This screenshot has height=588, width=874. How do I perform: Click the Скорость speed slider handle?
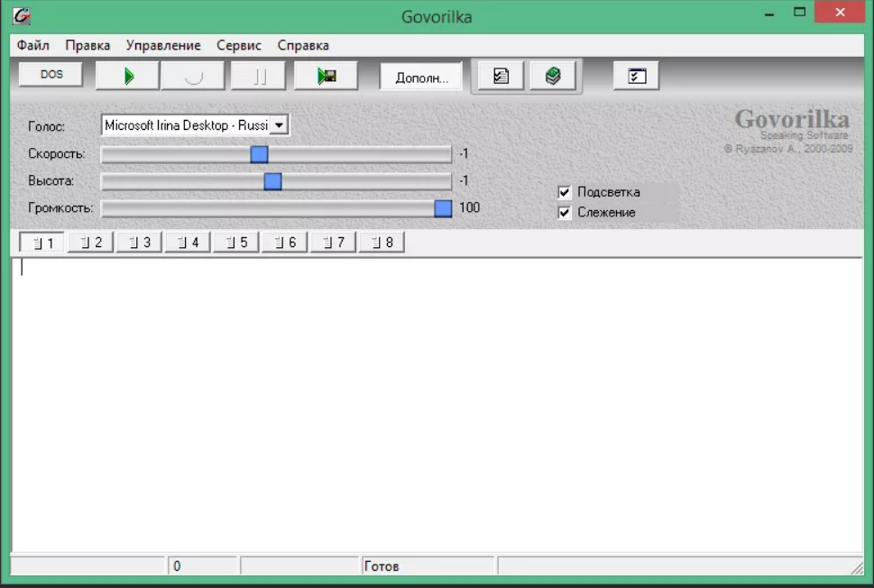pyautogui.click(x=259, y=154)
